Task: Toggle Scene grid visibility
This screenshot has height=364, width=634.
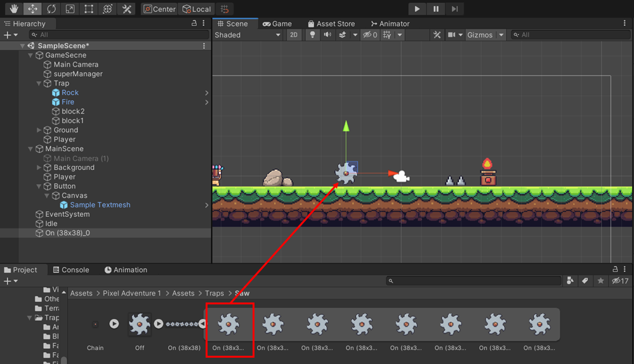Action: (x=387, y=35)
